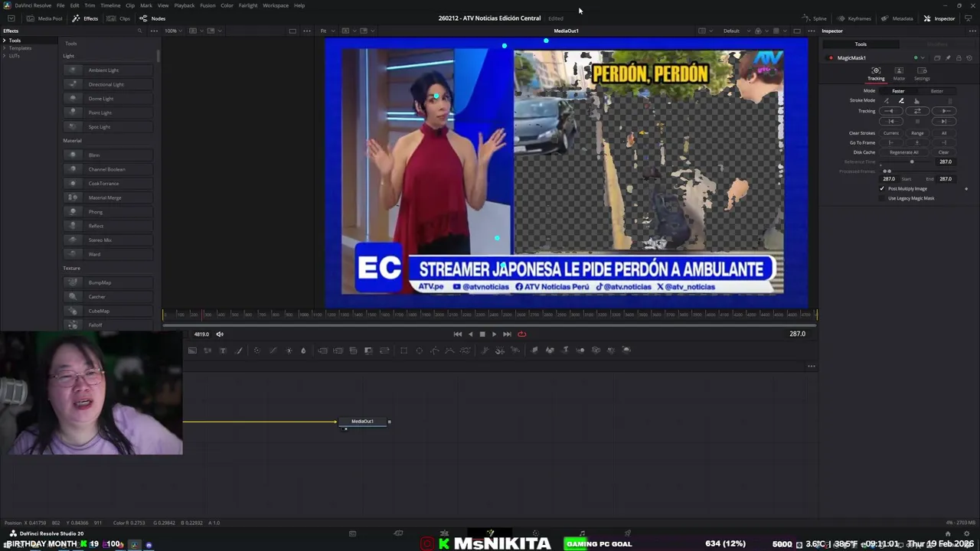Viewport: 980px width, 551px height.
Task: Select the CubeMap texture tool
Action: [108, 311]
